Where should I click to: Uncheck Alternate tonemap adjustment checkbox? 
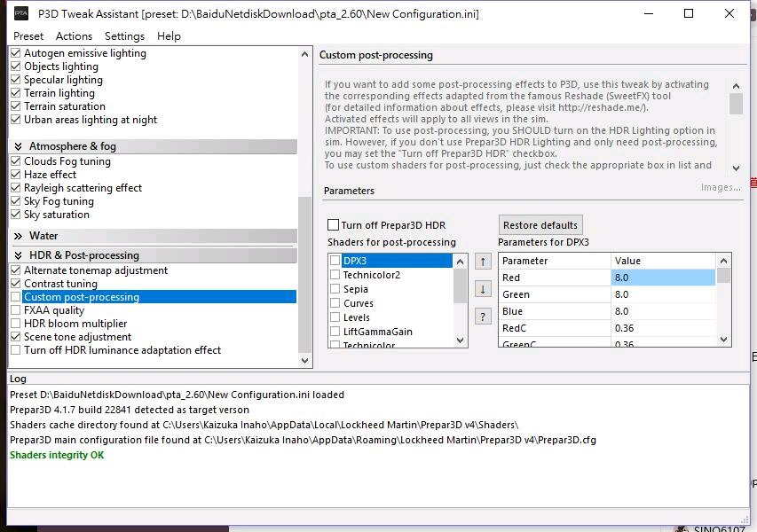coord(15,270)
